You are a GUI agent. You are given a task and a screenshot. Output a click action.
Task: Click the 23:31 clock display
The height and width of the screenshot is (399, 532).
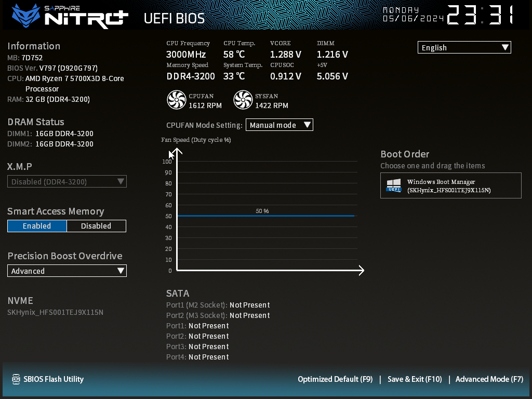click(481, 15)
